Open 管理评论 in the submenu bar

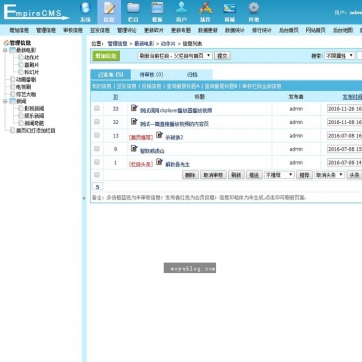[x=127, y=30]
